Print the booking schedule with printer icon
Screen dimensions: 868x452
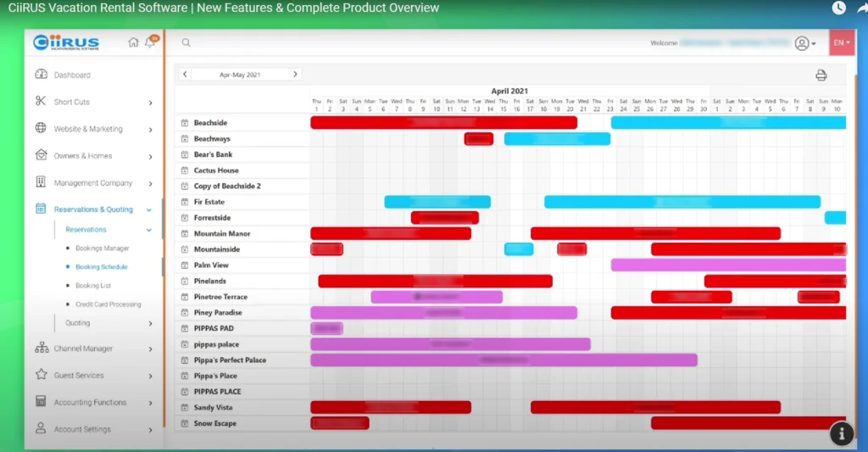coord(821,75)
